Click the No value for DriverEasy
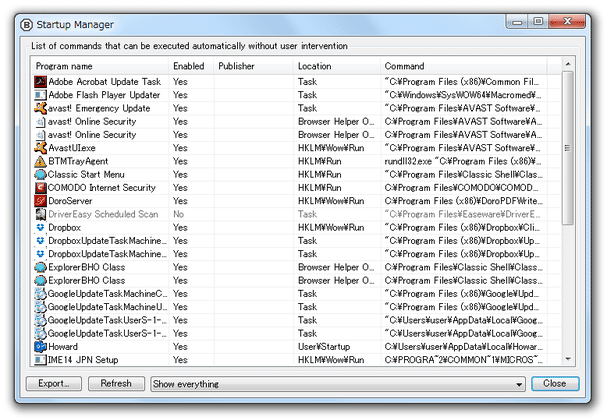Viewport: 607px width, 420px height. [178, 214]
